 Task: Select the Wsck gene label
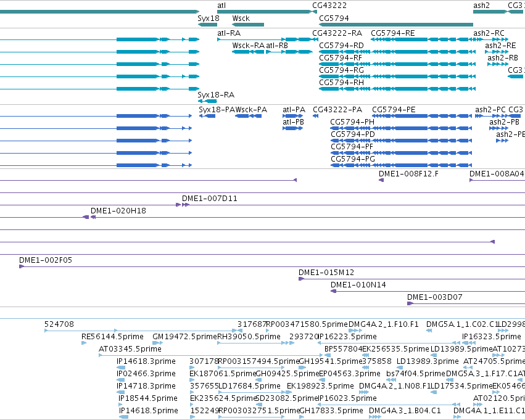point(241,19)
